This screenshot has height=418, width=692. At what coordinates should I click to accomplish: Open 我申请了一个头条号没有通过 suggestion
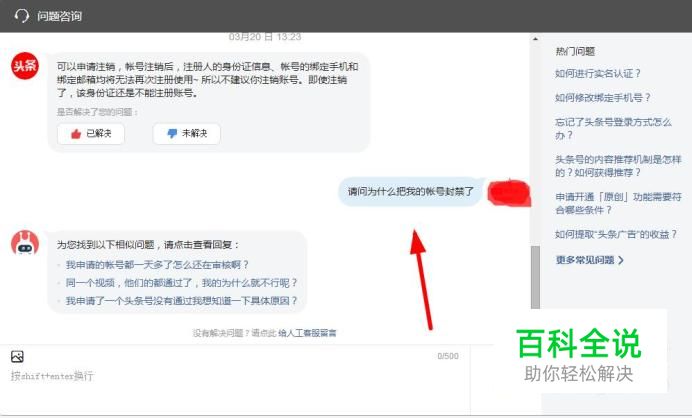coord(182,301)
